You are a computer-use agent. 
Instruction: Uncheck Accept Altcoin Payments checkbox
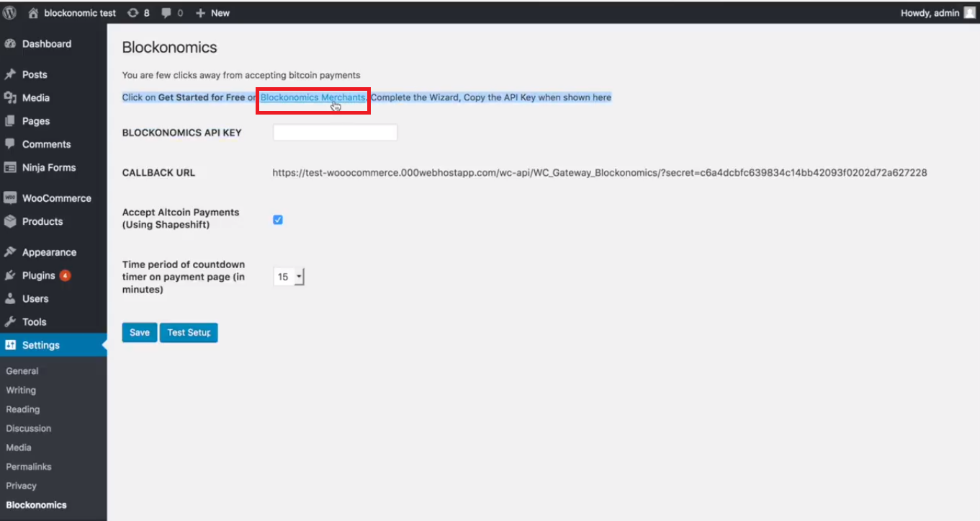pyautogui.click(x=278, y=220)
